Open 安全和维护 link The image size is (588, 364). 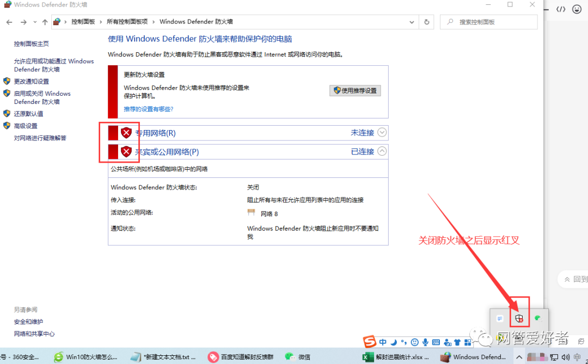(28, 322)
